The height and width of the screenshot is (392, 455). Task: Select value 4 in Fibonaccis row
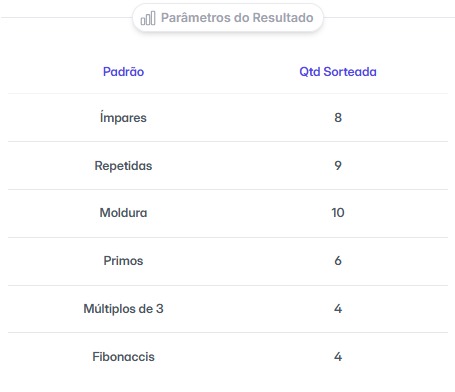338,357
